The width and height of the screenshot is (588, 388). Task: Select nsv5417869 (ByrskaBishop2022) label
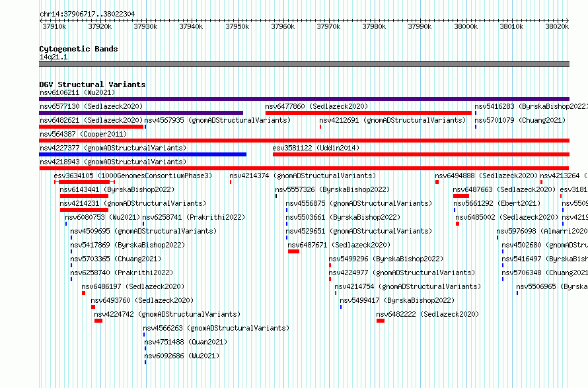click(x=128, y=245)
